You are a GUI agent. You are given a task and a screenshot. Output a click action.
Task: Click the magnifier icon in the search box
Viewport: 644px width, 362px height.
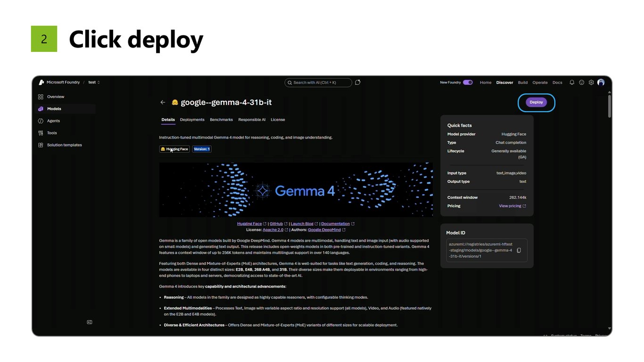click(x=289, y=82)
